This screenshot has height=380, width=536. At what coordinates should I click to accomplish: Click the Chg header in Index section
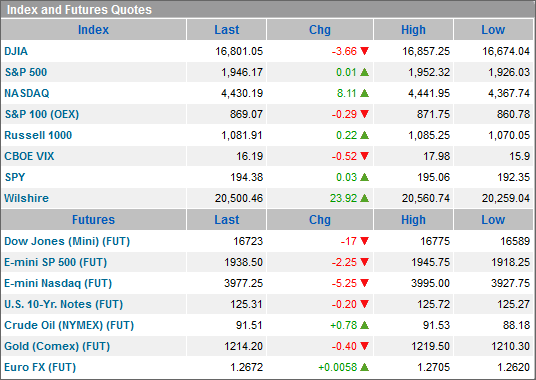[320, 30]
